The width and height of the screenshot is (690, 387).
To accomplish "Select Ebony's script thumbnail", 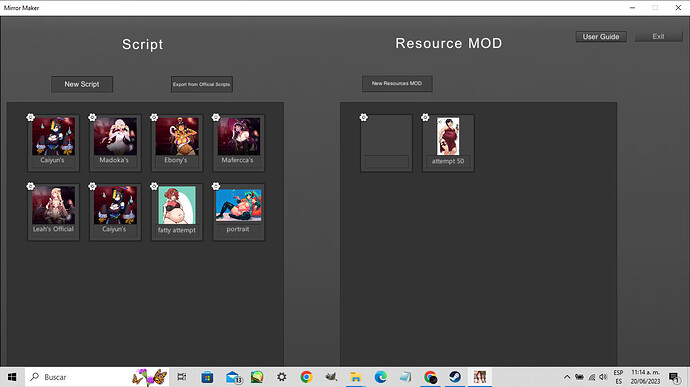I will coord(177,136).
